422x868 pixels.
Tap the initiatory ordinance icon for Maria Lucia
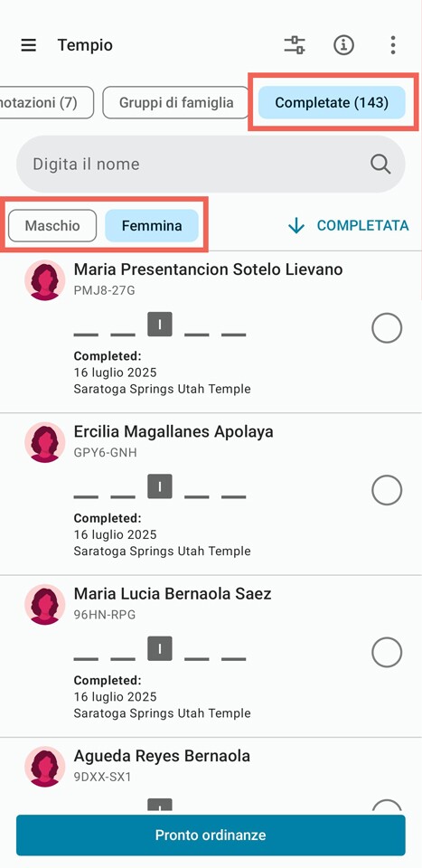coord(160,648)
